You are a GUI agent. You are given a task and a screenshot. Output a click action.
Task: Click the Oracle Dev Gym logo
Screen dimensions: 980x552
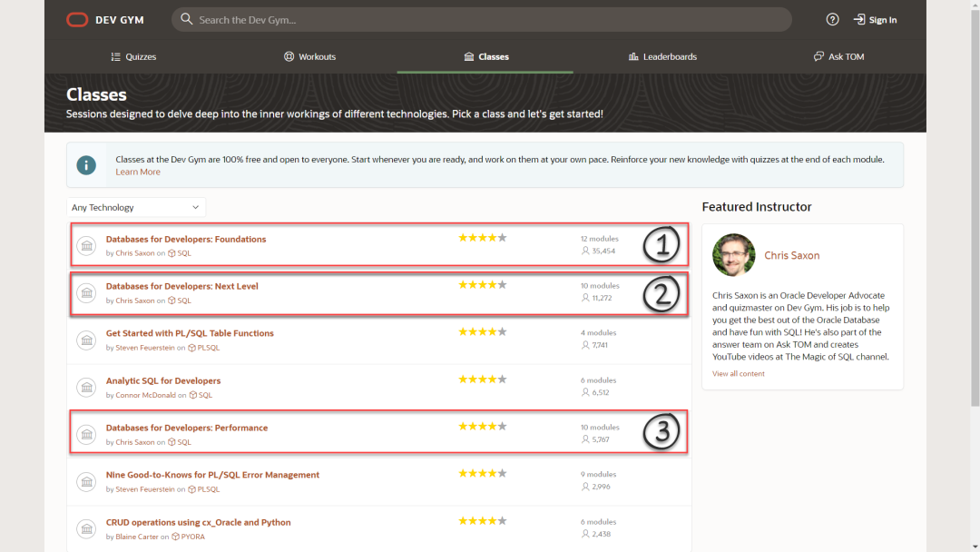[78, 20]
